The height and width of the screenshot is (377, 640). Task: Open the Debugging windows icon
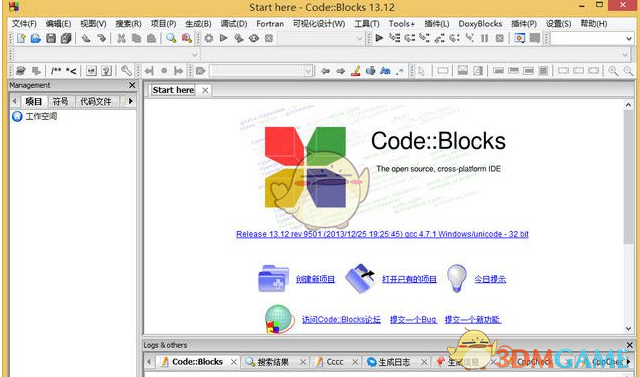click(x=520, y=38)
